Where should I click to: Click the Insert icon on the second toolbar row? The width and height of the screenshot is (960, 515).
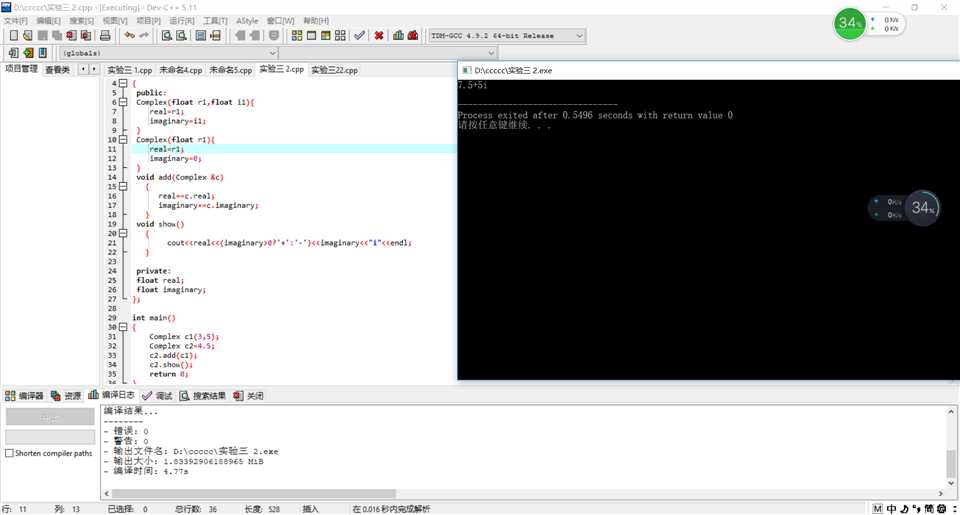click(x=13, y=53)
